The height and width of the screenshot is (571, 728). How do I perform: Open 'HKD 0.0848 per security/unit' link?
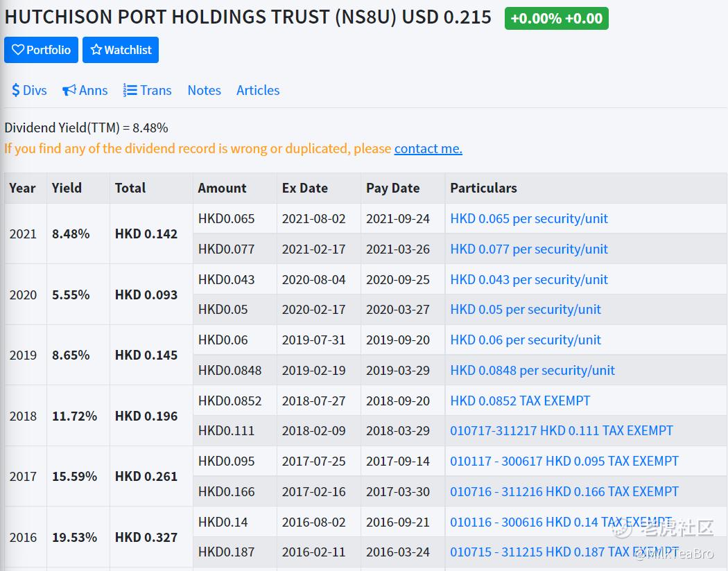[x=532, y=370]
